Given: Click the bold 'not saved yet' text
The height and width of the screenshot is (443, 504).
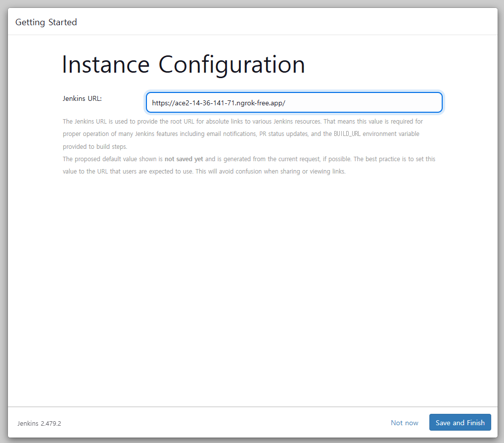Looking at the screenshot, I should 184,159.
